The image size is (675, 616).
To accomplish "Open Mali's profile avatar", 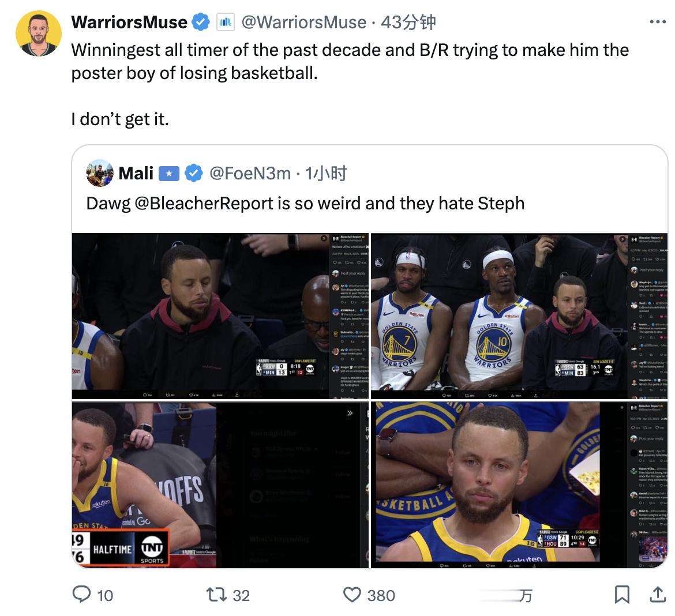I will click(x=100, y=173).
